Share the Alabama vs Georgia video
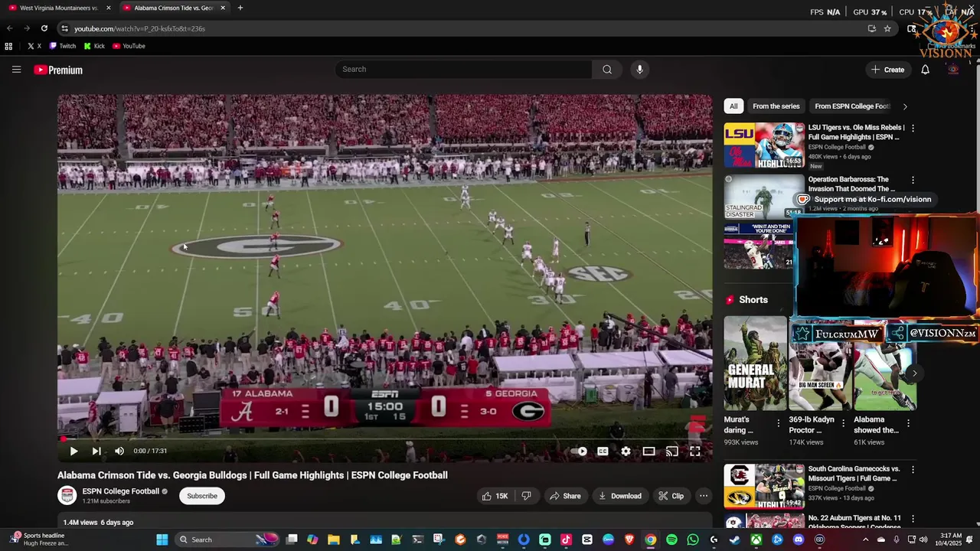 click(565, 496)
